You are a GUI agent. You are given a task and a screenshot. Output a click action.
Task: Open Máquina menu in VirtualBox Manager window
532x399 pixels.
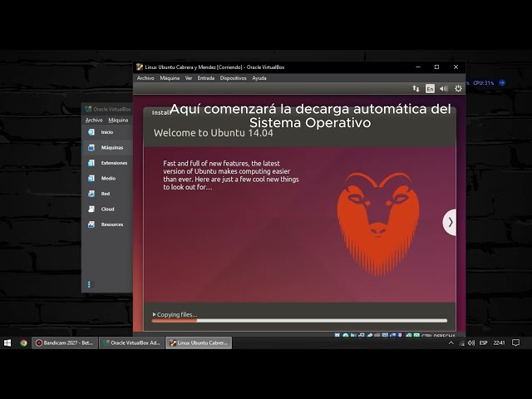118,120
